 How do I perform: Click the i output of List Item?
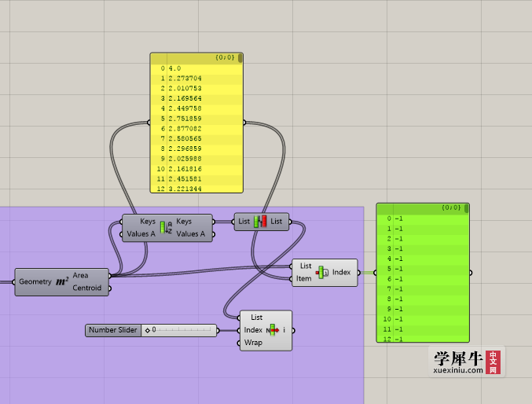(284, 330)
